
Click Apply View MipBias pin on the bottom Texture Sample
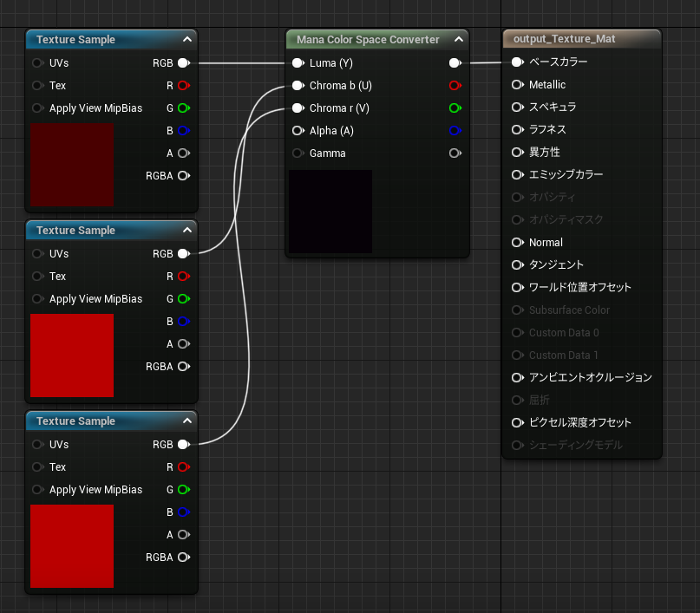[x=38, y=489]
